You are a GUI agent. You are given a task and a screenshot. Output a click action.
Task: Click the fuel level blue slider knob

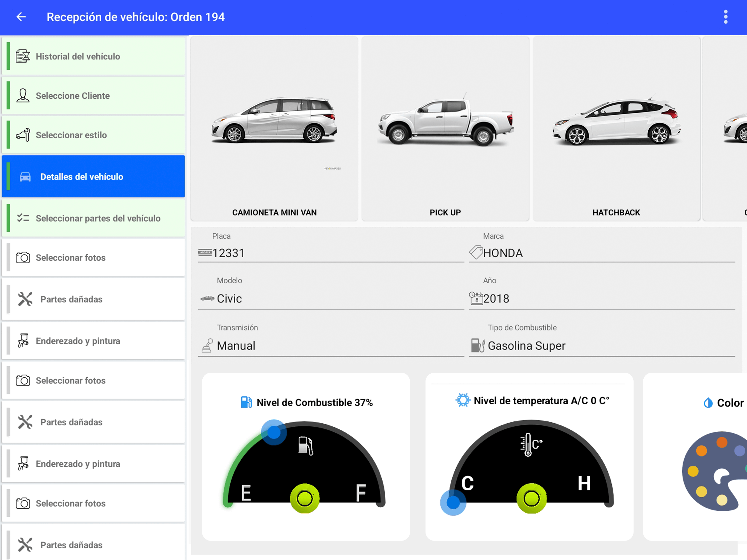coord(274,432)
